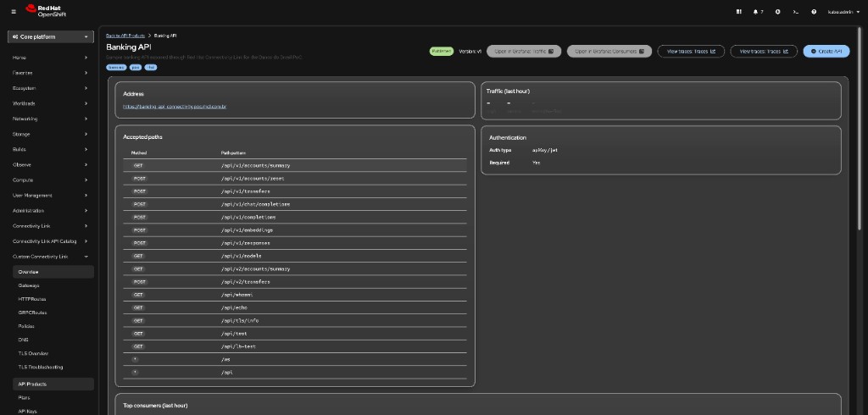Expand the Builds navigation section
This screenshot has height=415, width=868.
(x=50, y=149)
